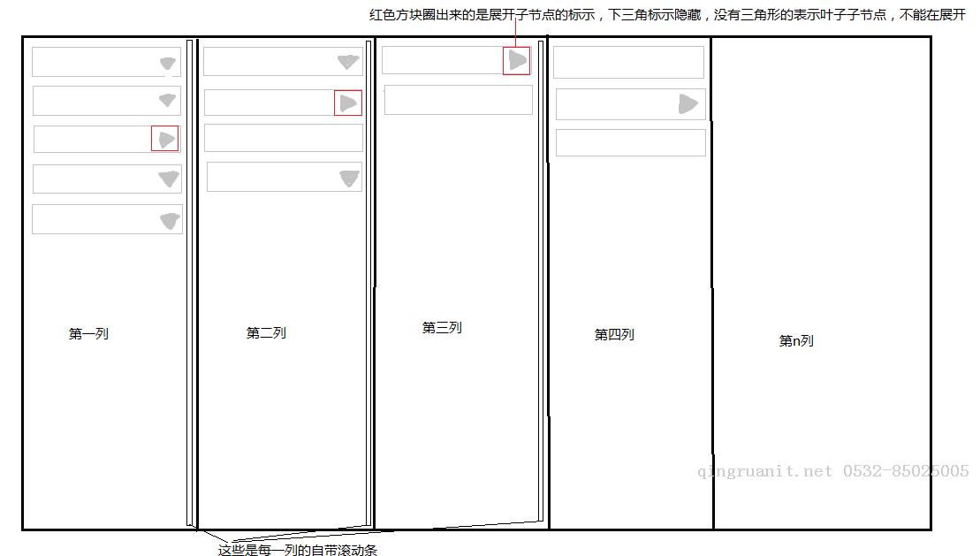Select the third leaf row in 第二列

tap(284, 138)
